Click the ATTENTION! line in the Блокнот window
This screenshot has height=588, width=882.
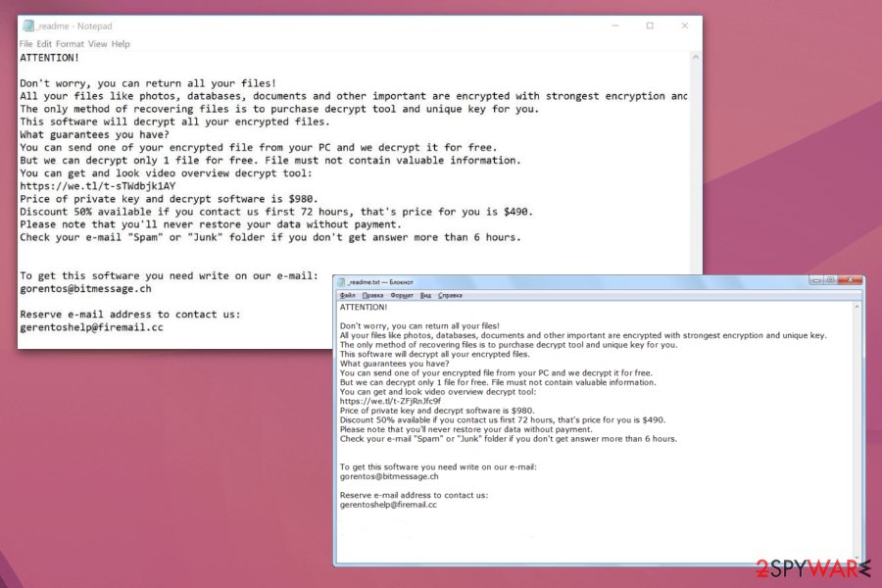[x=364, y=307]
